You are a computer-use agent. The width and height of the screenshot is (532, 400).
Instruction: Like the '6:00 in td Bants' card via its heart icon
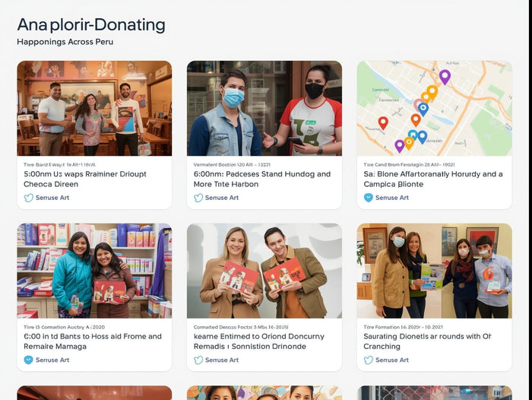coord(29,360)
